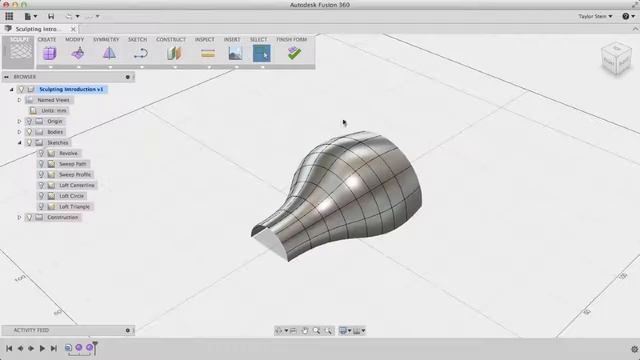Viewport: 640px width, 360px height.
Task: Select the Zoom magnifier tool
Action: tap(316, 331)
